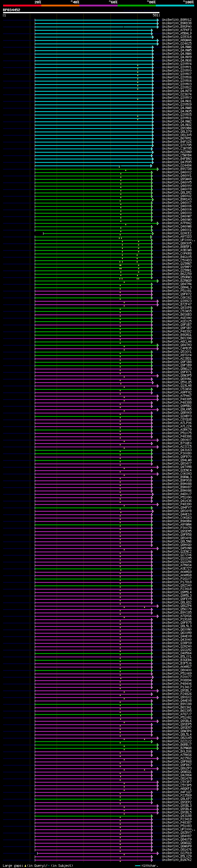
Task: Select the BP034452 query title
Action: pos(11,10)
